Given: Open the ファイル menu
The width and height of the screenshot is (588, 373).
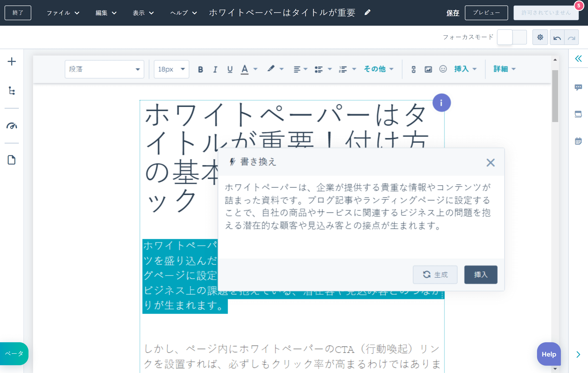Looking at the screenshot, I should pyautogui.click(x=63, y=13).
